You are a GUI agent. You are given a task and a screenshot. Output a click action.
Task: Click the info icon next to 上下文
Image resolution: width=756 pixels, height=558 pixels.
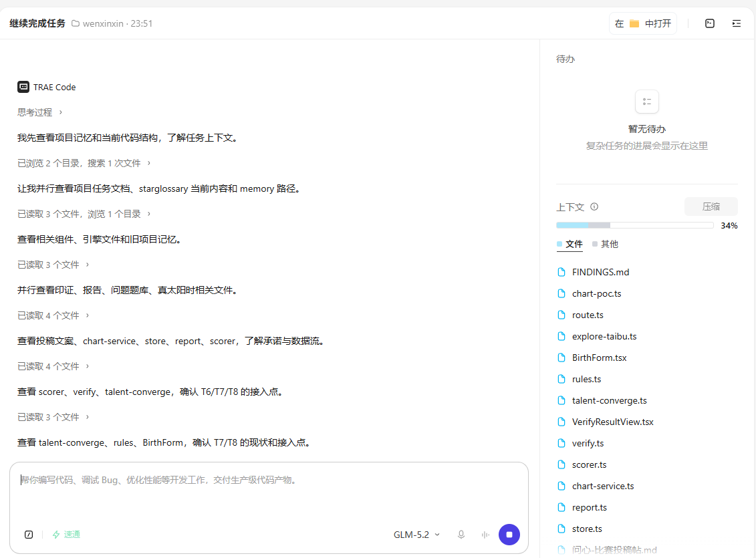[594, 206]
